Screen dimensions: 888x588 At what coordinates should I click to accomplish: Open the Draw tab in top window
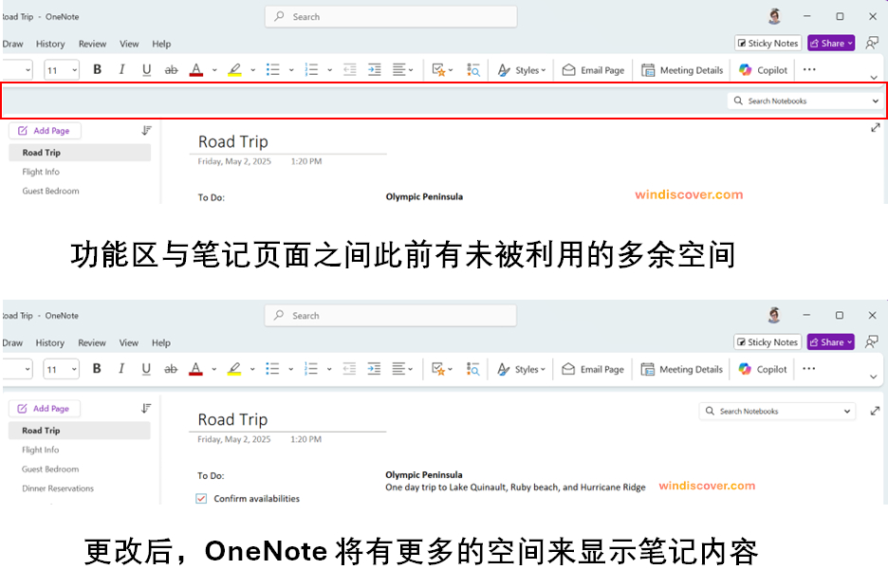[x=13, y=44]
